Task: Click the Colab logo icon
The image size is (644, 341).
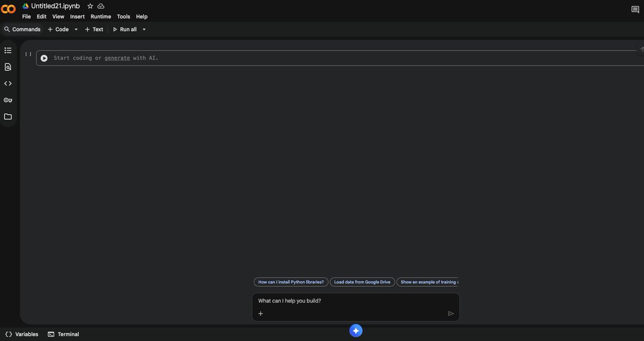Action: tap(8, 9)
